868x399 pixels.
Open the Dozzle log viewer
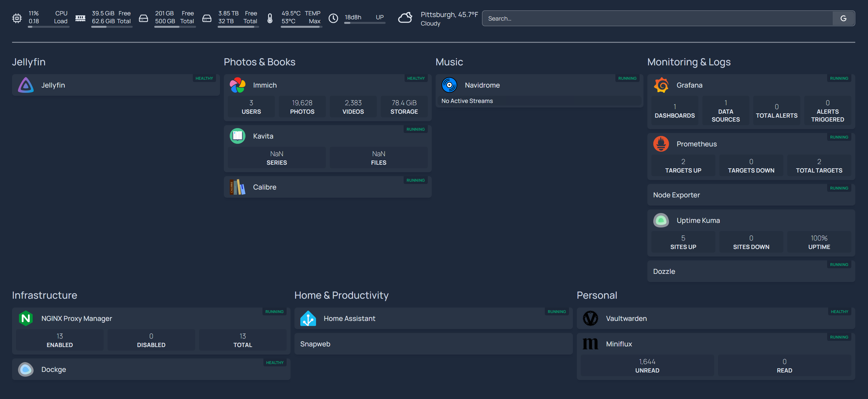[x=664, y=271]
